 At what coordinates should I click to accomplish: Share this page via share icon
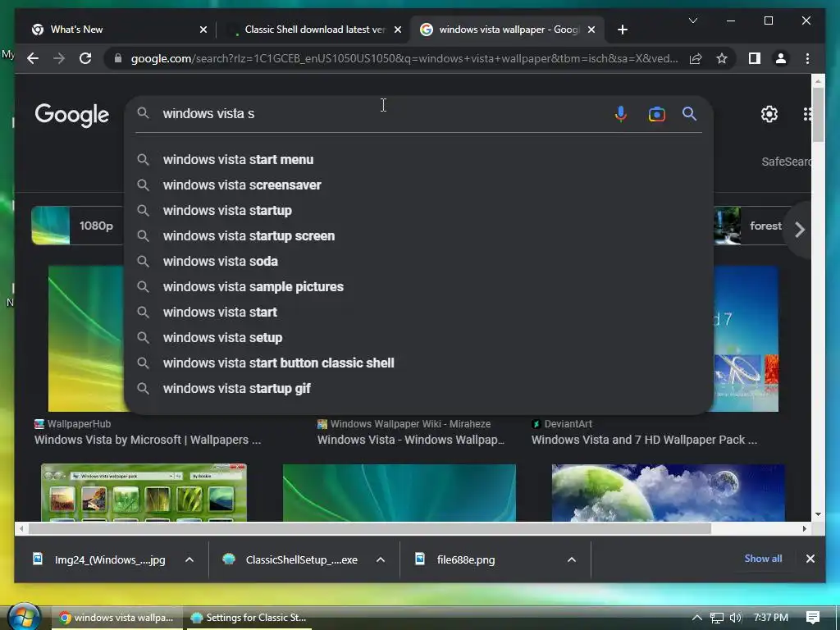coord(696,58)
